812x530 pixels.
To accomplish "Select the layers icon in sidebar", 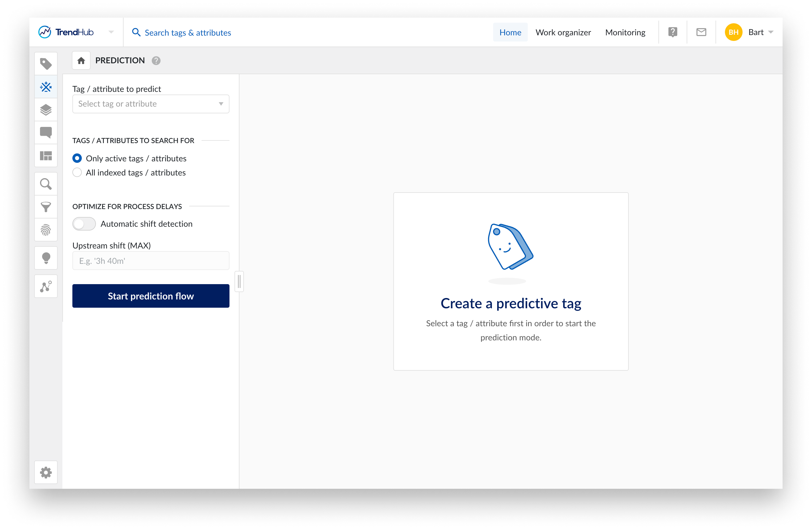I will [x=46, y=110].
